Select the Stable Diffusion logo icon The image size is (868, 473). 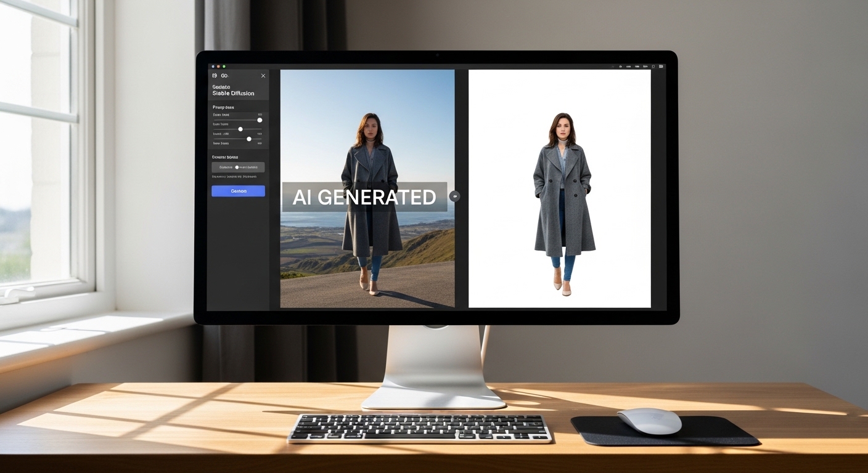coord(213,76)
